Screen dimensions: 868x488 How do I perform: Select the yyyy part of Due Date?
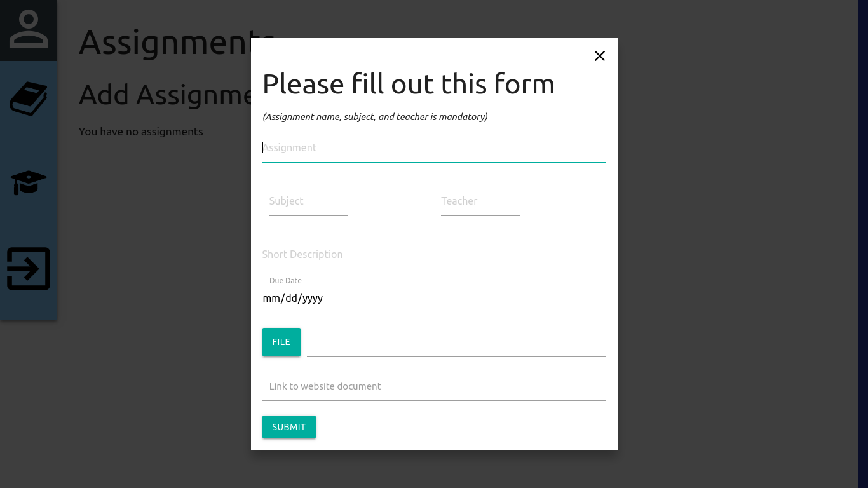pos(313,298)
